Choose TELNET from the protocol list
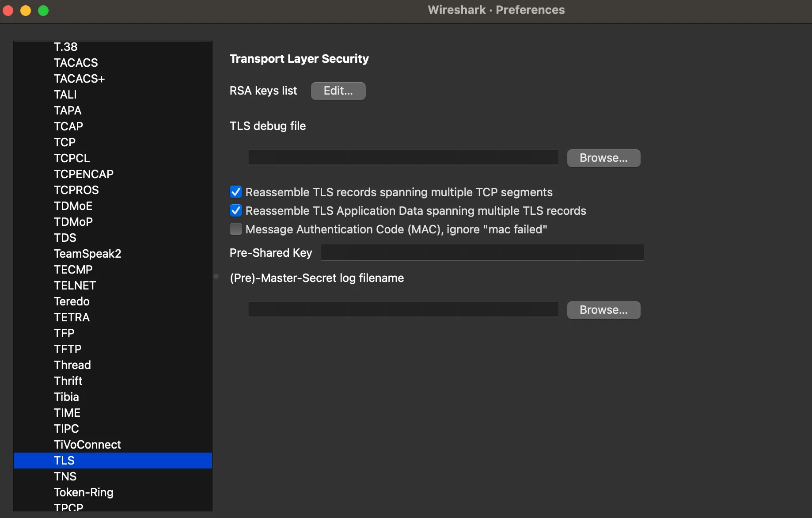The image size is (812, 518). click(x=75, y=286)
